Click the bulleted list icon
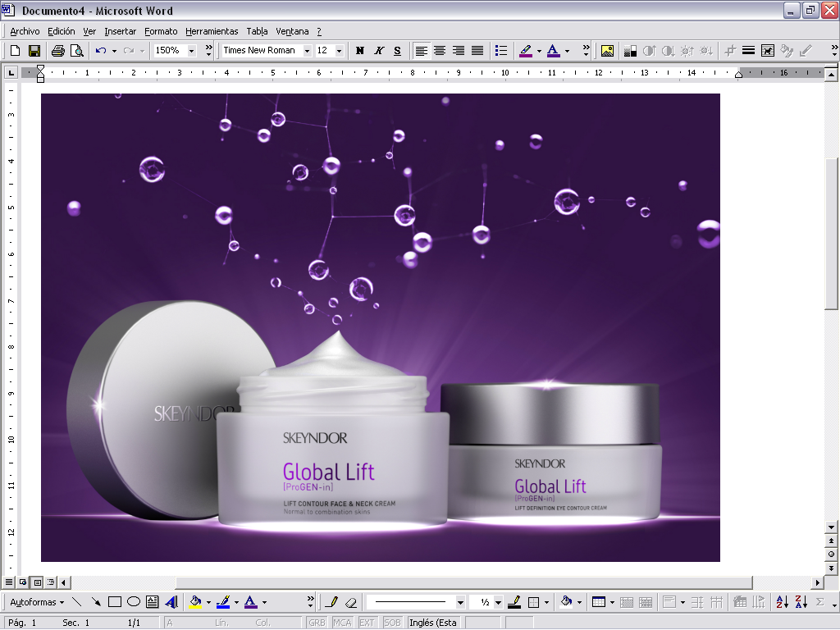Screen dimensions: 840x630 [501, 50]
